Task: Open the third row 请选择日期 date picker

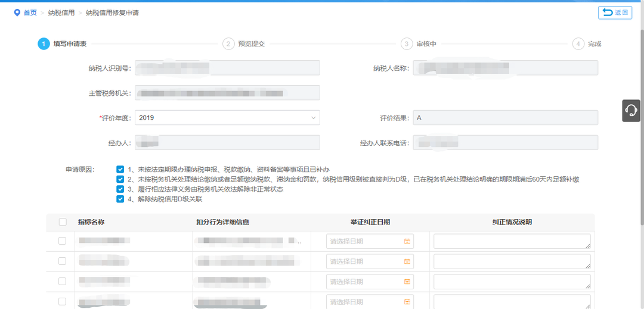Action: click(370, 282)
